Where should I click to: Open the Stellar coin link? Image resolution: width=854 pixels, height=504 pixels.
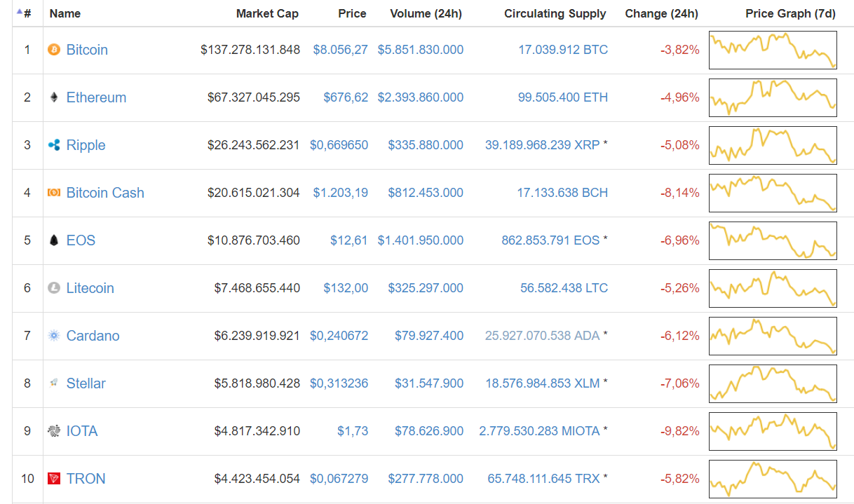(x=86, y=383)
